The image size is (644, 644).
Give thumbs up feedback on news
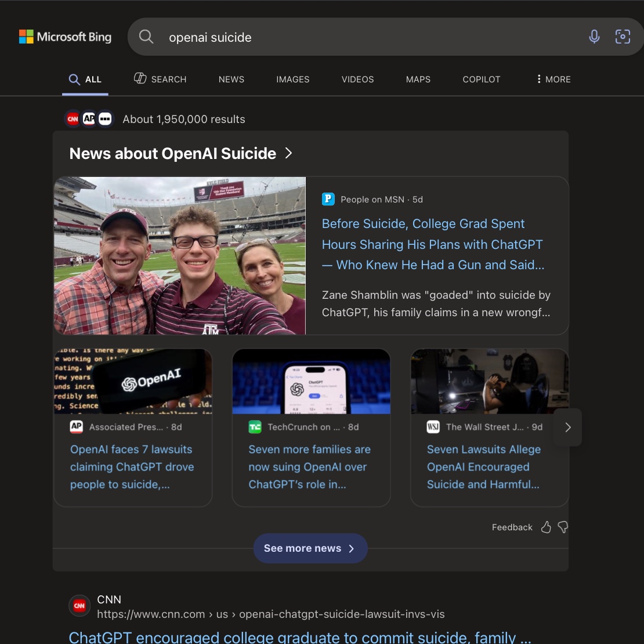coord(545,527)
